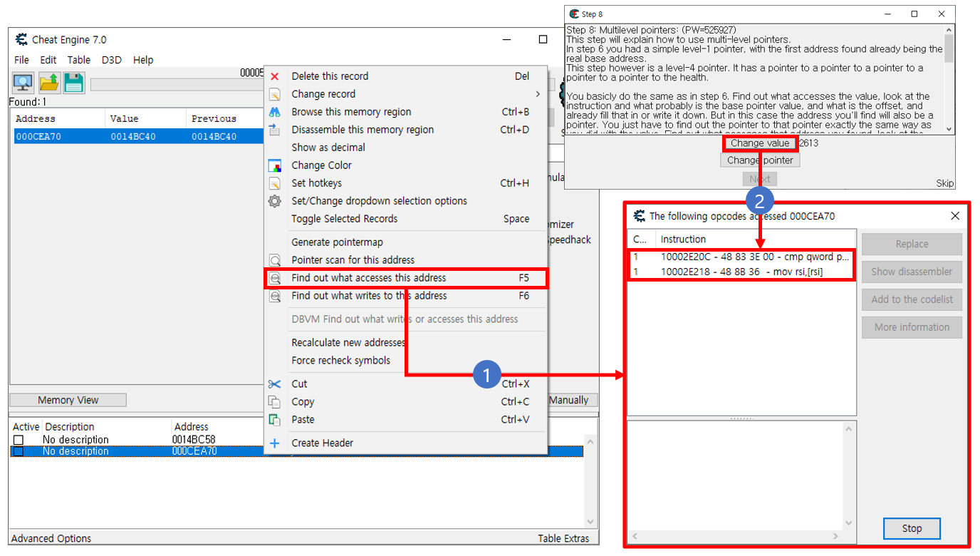Screen dimensions: 980x556
Task: Open the Change Color menu entry
Action: coord(405,165)
